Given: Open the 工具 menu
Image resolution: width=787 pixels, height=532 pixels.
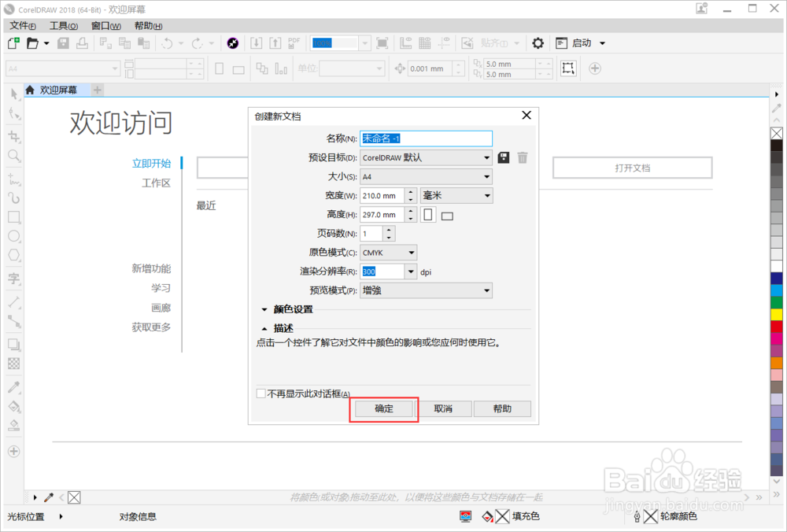Looking at the screenshot, I should point(63,26).
